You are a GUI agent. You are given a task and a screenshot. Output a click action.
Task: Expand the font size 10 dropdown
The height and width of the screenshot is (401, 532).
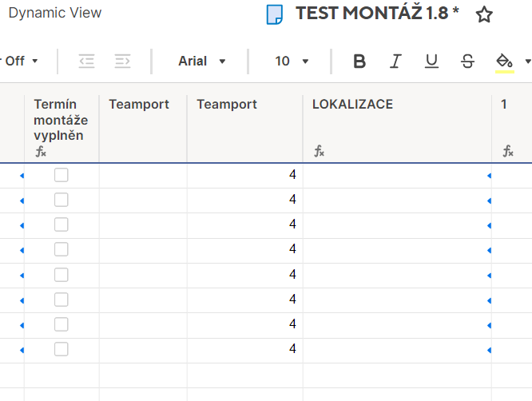(x=292, y=62)
